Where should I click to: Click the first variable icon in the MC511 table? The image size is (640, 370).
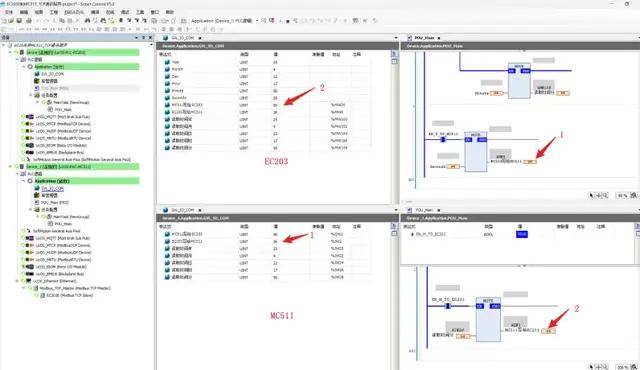point(167,234)
